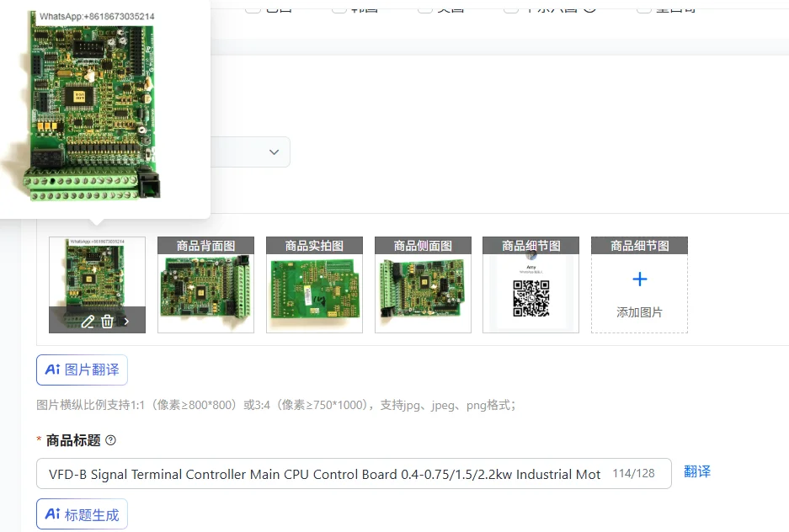Expand the dropdown with the chevron arrow

[x=274, y=152]
